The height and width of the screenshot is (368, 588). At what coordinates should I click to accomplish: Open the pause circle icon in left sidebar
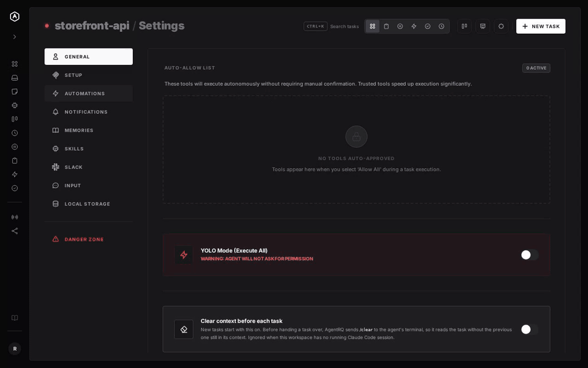coord(15,147)
